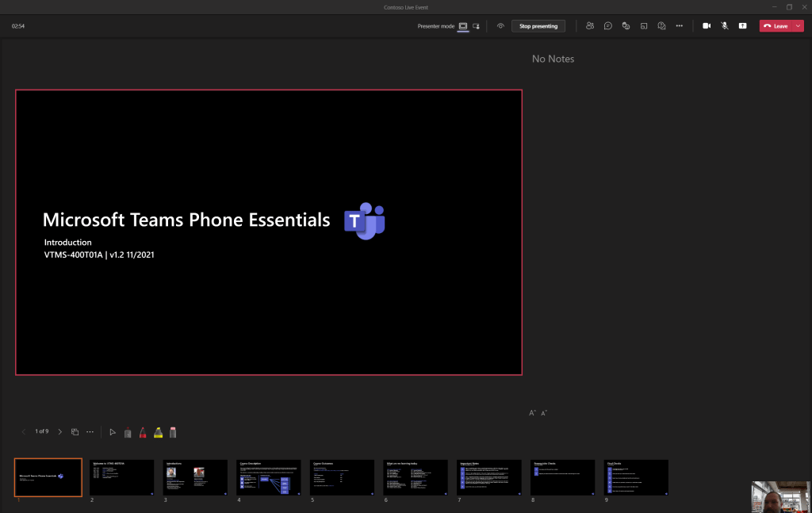The height and width of the screenshot is (513, 812).
Task: Select the yellow highlighter tool
Action: point(158,432)
